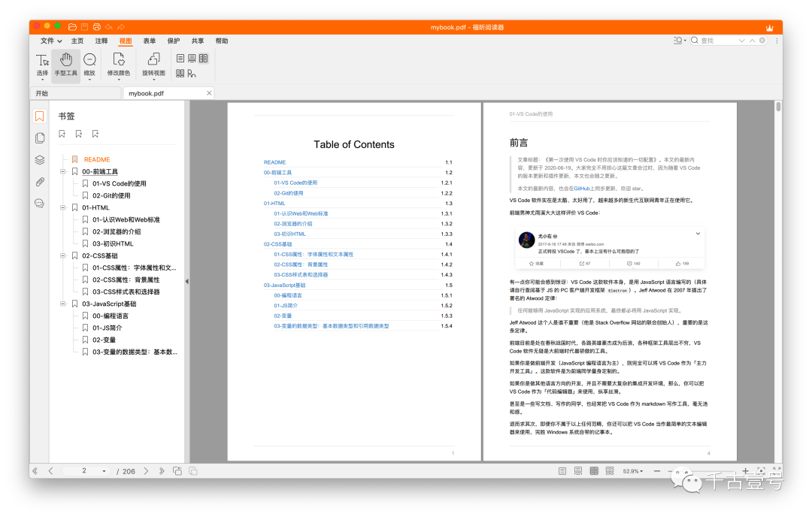Open the 注释 ribbon tab
Viewport: 812px width, 517px height.
[101, 41]
